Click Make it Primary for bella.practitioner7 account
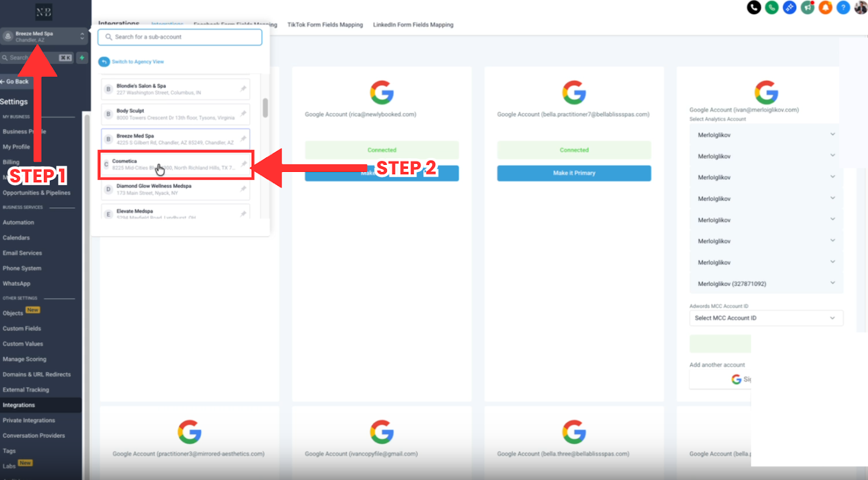Image resolution: width=868 pixels, height=480 pixels. (574, 173)
